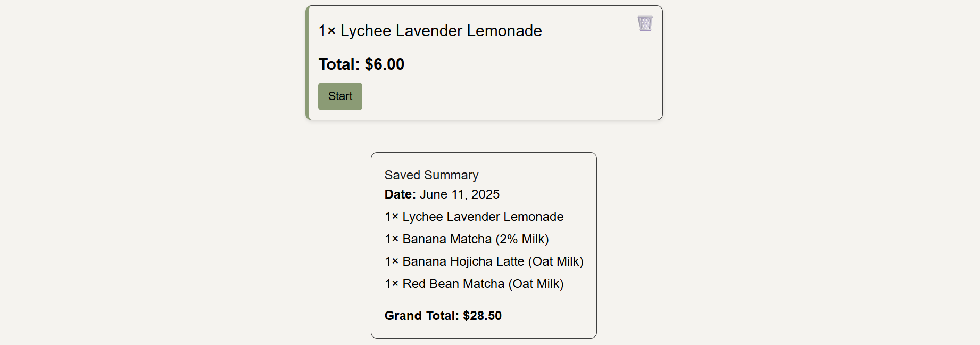Click the June 11, 2025 date text

pyautogui.click(x=460, y=194)
